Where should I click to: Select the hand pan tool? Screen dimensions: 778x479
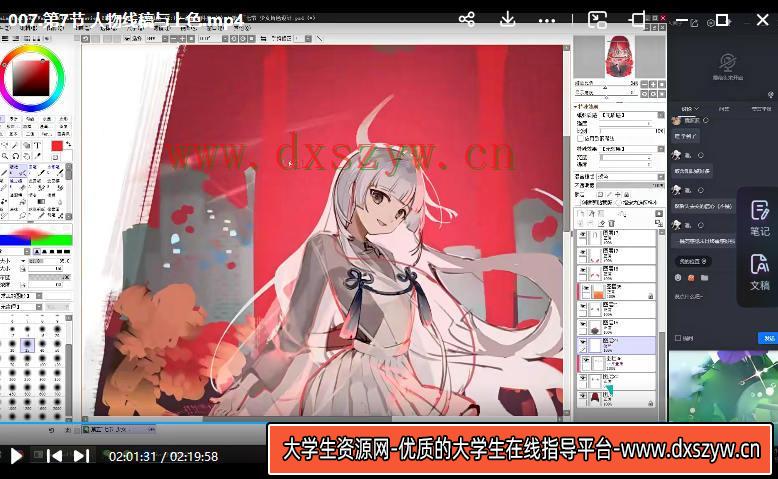26,156
